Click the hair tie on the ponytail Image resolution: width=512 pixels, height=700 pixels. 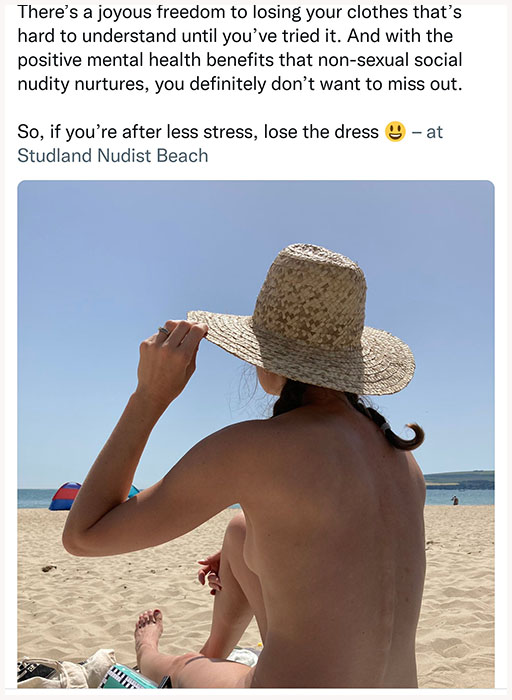pyautogui.click(x=385, y=426)
